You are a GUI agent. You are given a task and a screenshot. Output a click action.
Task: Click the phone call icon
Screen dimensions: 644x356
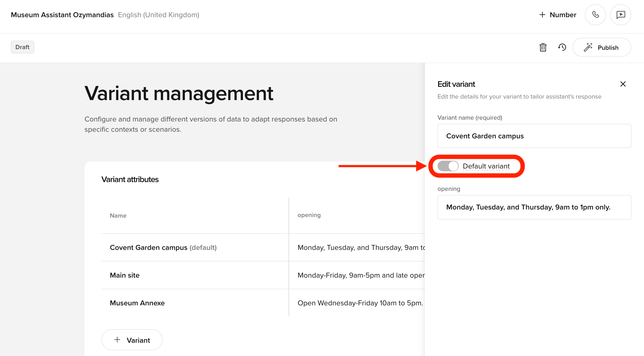[x=595, y=15]
